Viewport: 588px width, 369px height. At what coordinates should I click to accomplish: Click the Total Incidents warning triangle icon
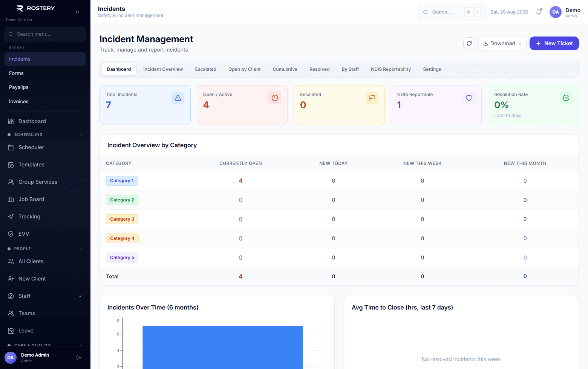point(178,98)
